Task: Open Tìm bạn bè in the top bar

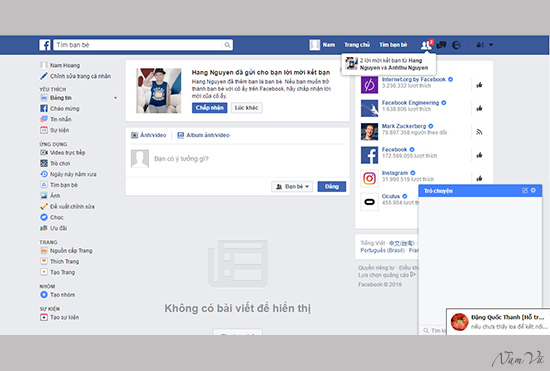Action: coord(393,45)
